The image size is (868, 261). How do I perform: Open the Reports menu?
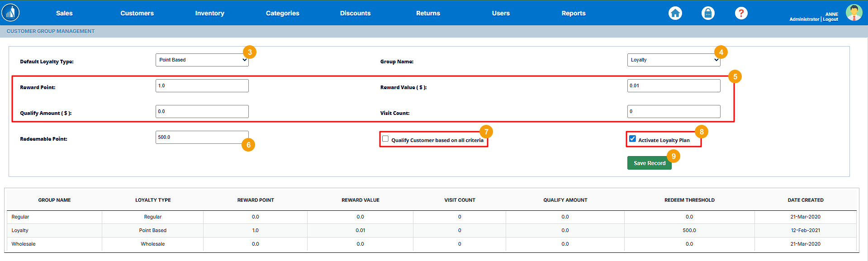(x=573, y=14)
